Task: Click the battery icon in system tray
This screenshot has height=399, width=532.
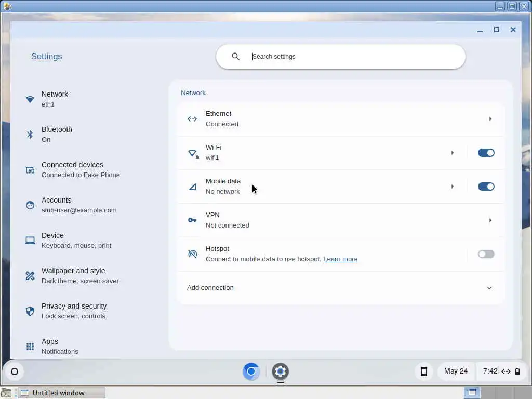Action: (x=517, y=371)
